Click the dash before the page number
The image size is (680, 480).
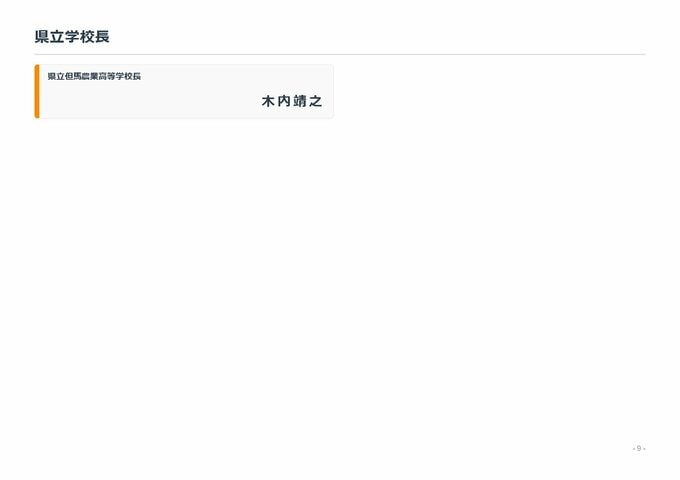point(634,449)
